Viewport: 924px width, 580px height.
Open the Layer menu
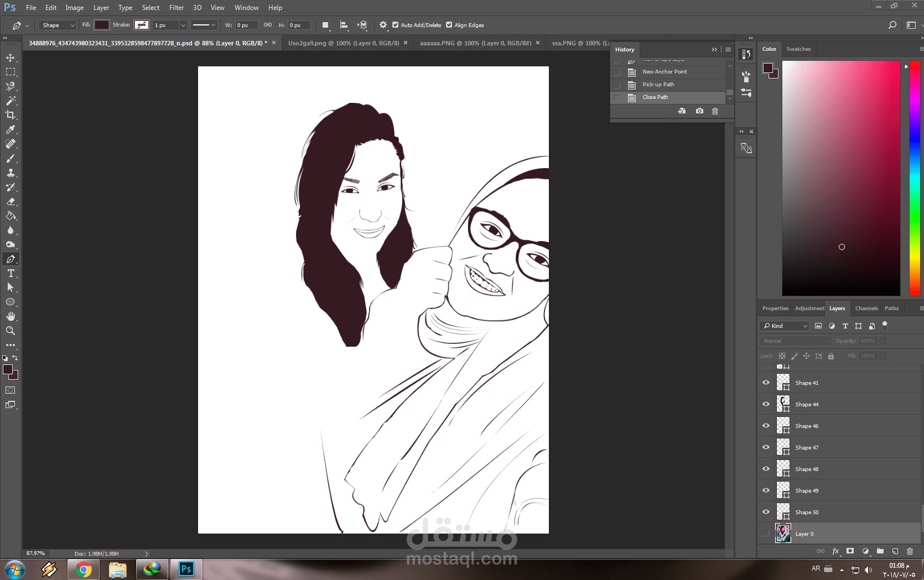coord(101,8)
